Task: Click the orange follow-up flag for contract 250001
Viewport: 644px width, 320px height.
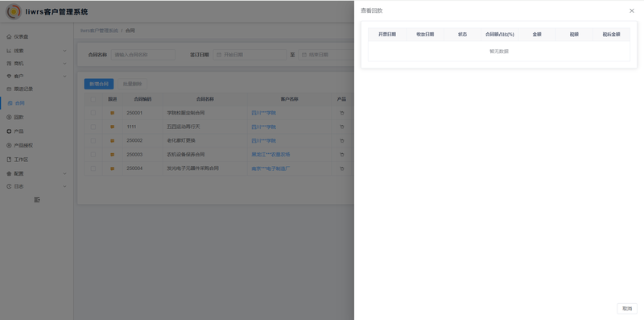Action: pos(112,113)
